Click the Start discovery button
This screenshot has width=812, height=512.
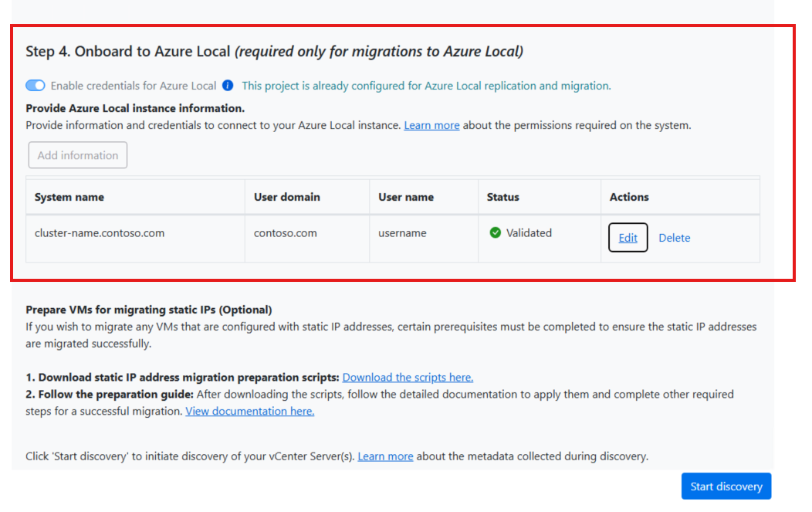coord(726,486)
